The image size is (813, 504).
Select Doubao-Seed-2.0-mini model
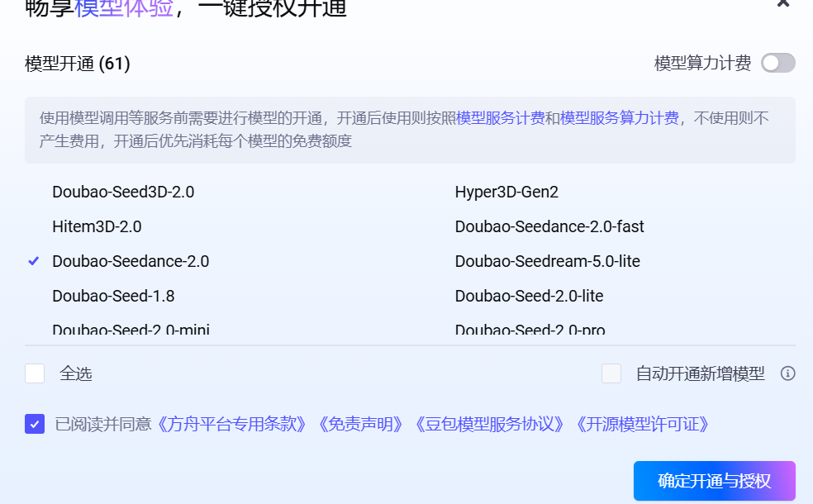pyautogui.click(x=131, y=330)
